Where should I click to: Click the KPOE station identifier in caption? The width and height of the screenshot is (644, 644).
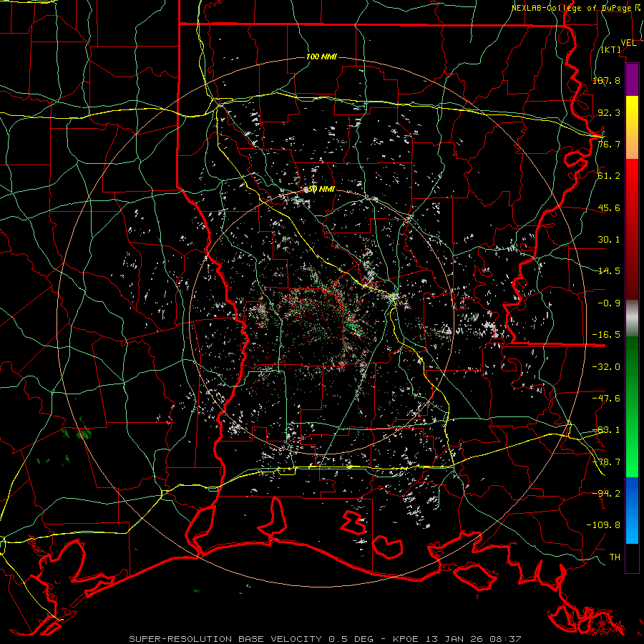pos(406,639)
